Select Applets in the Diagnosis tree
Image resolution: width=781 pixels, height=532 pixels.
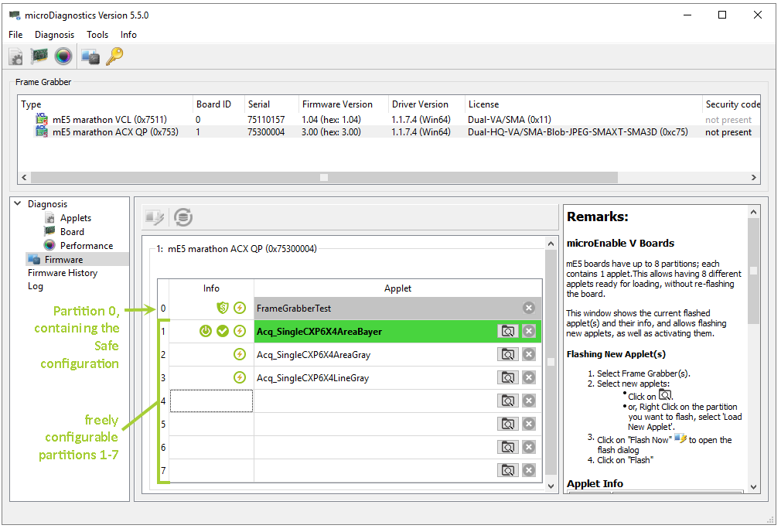coord(76,218)
